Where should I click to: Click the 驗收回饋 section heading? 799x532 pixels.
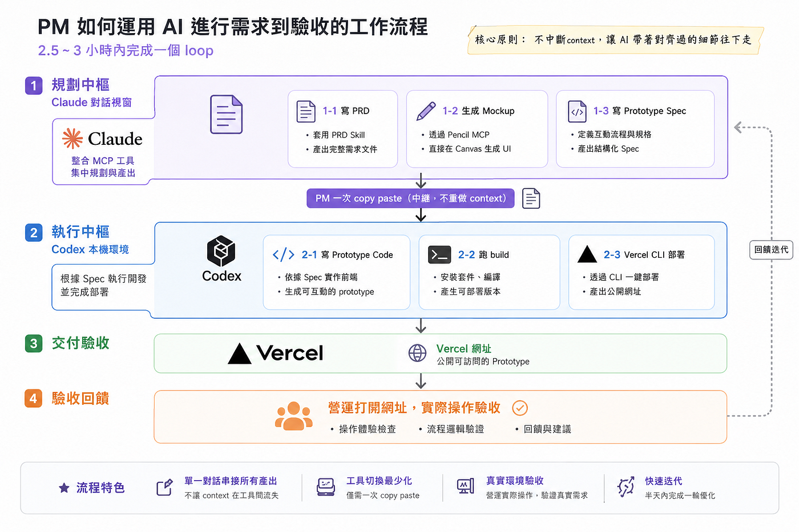[x=80, y=398]
